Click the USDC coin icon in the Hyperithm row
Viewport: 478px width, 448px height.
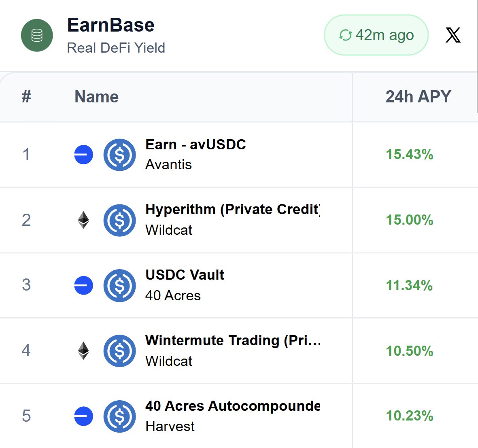(x=119, y=220)
